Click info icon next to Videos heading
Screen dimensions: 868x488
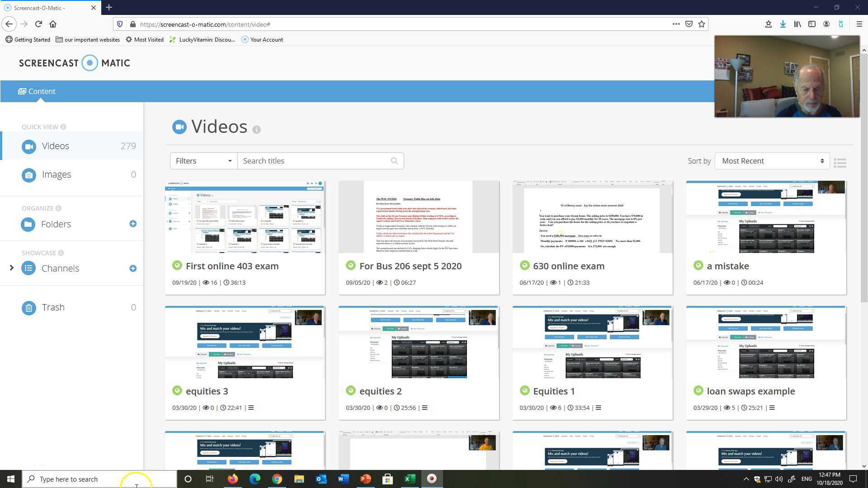tap(256, 130)
